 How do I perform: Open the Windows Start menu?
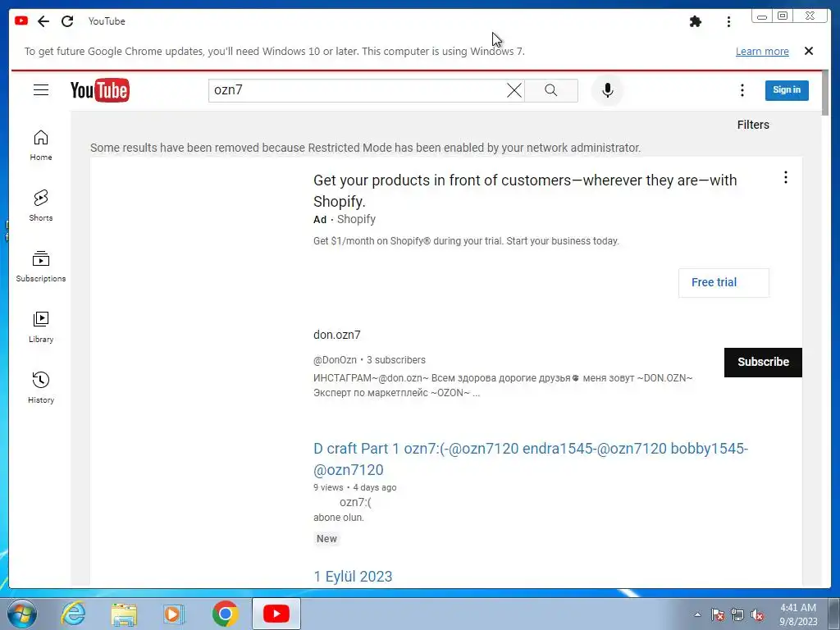coord(22,614)
